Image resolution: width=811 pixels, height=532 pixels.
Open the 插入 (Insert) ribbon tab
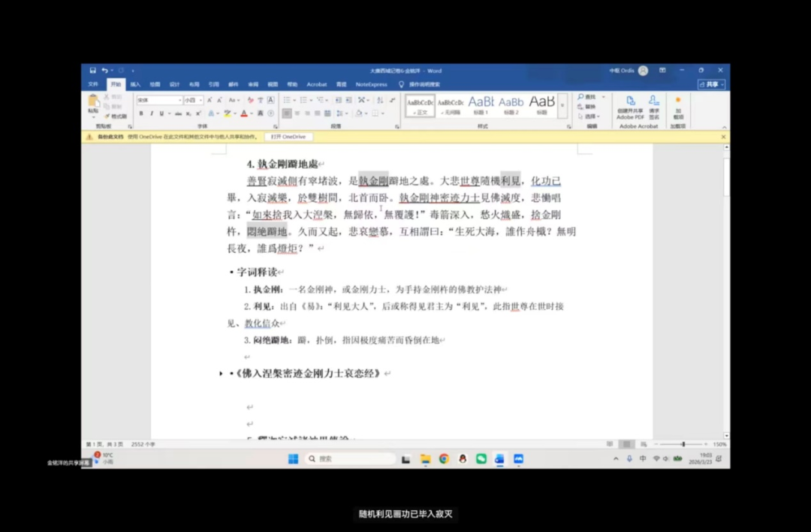[135, 84]
